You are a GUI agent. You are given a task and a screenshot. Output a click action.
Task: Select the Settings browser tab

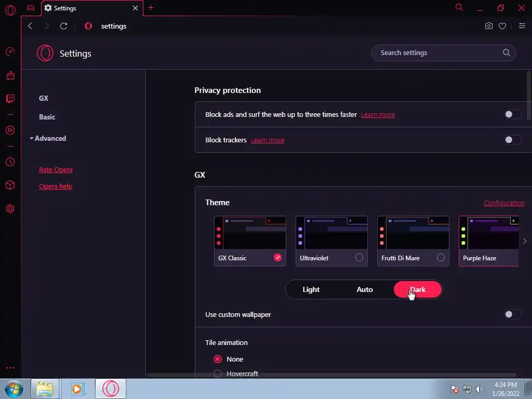(x=91, y=8)
